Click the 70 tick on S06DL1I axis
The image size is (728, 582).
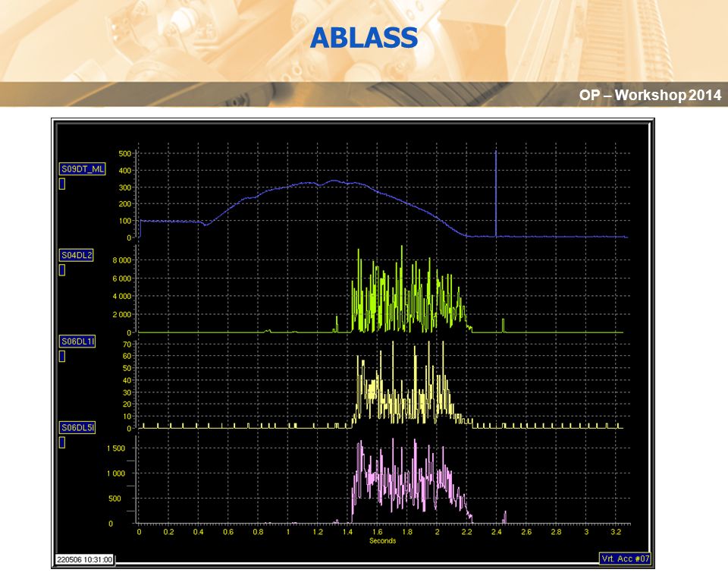point(127,344)
